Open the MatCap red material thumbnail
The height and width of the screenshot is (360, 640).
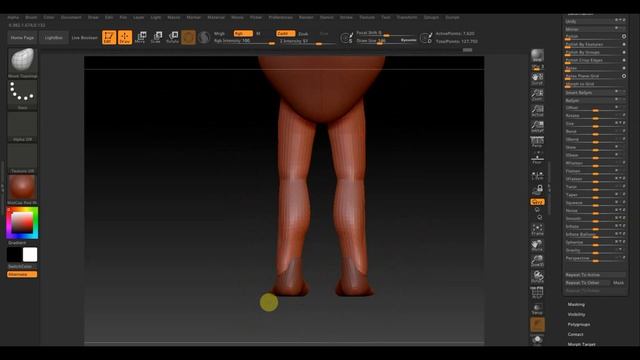pyautogui.click(x=22, y=188)
